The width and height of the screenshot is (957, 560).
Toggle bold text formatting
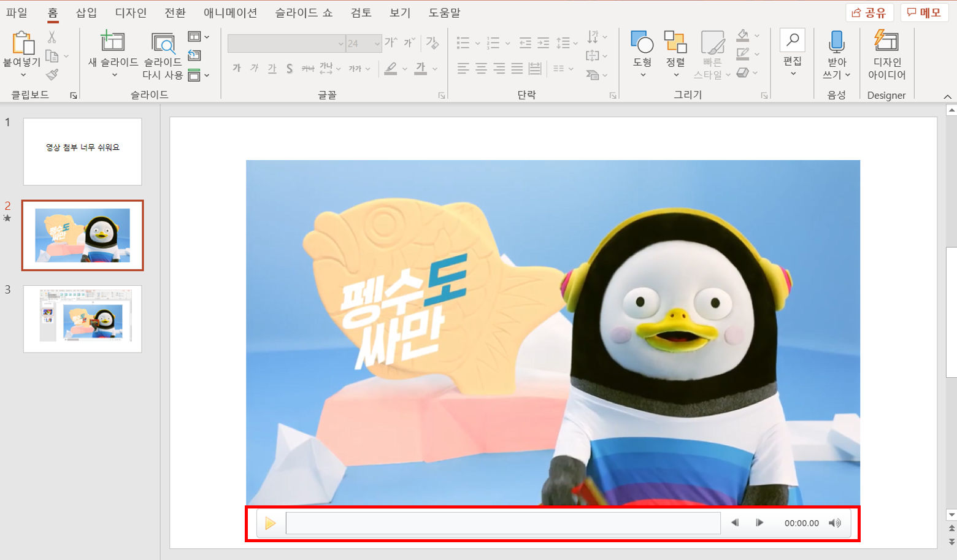[237, 68]
